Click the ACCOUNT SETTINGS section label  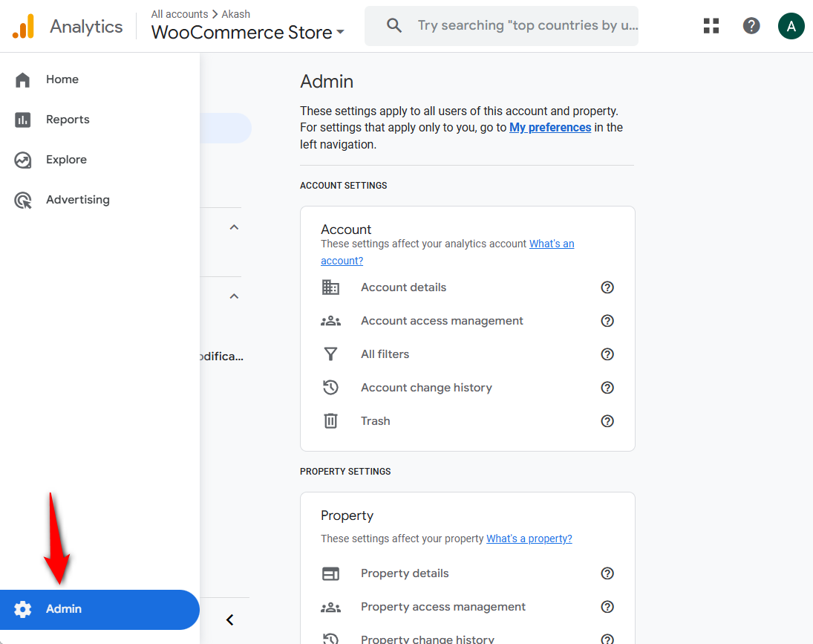[343, 186]
